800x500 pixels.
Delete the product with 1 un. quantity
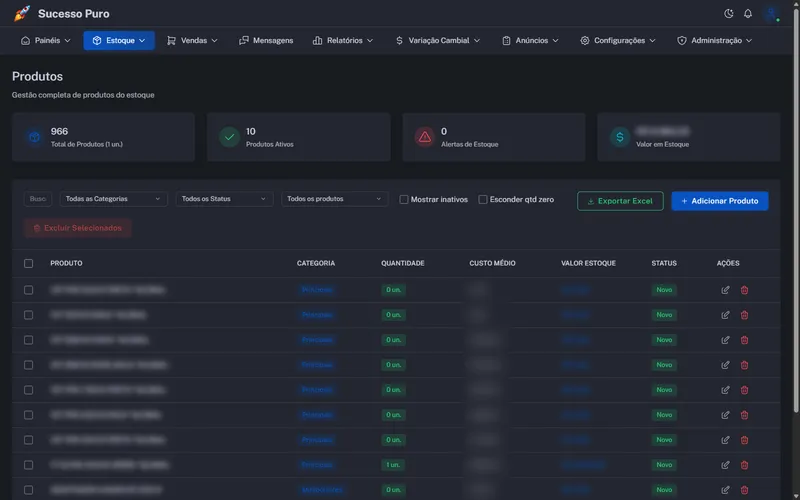pos(744,465)
